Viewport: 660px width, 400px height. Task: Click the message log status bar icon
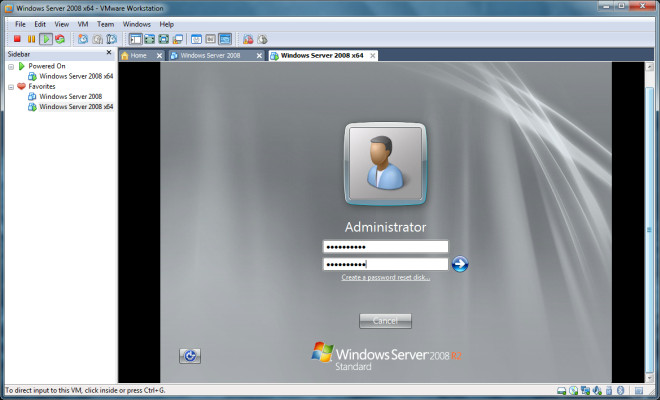pyautogui.click(x=639, y=391)
